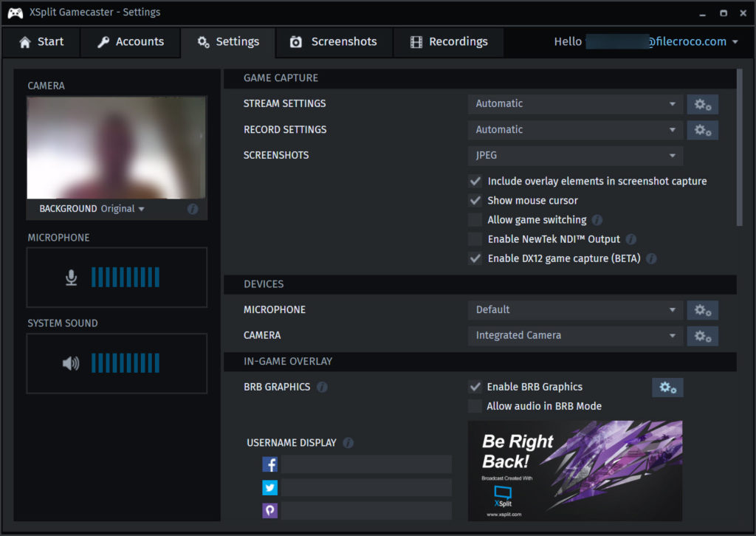The width and height of the screenshot is (756, 536).
Task: Click the microphone icon in Microphone panel
Action: 72,278
